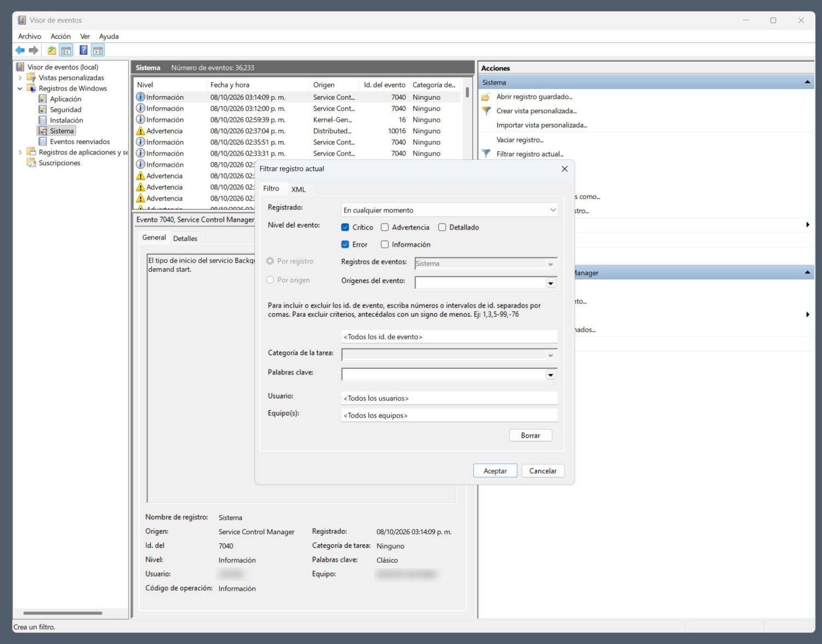Enable the Detallado level checkbox
The width and height of the screenshot is (822, 644).
442,227
